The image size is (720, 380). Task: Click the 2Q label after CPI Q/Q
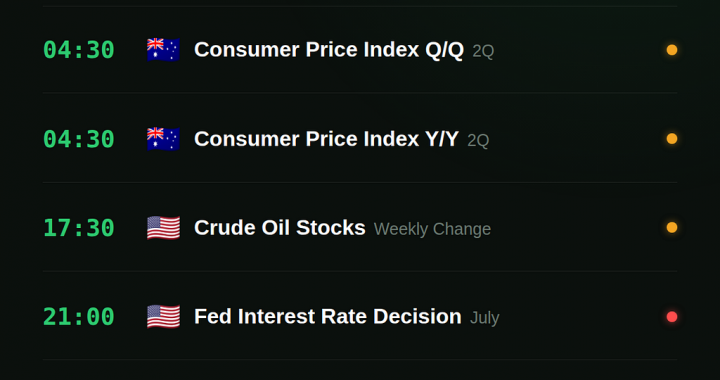(484, 51)
